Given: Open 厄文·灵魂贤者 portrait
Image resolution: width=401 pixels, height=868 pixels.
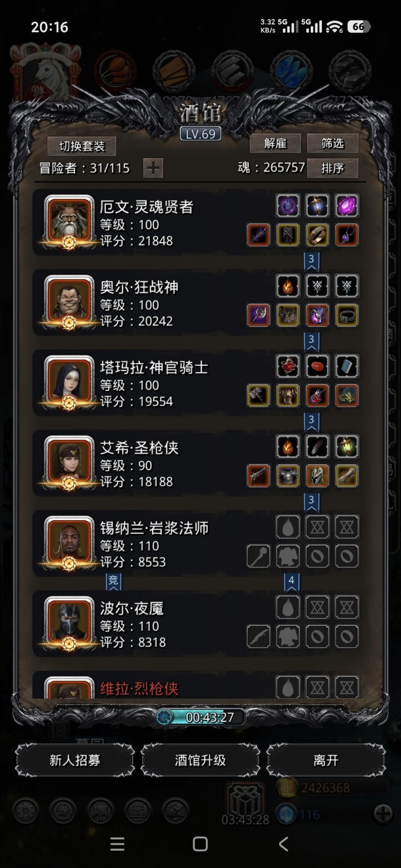Looking at the screenshot, I should point(69,220).
